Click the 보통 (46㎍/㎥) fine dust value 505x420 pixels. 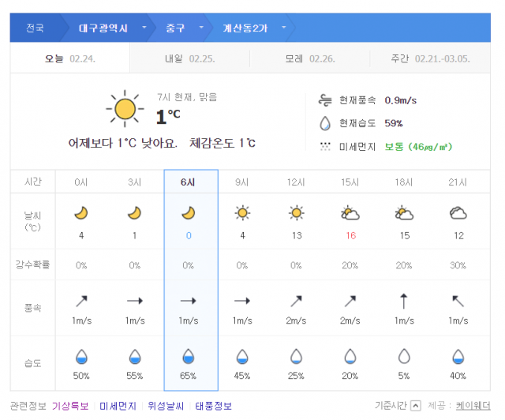(418, 147)
